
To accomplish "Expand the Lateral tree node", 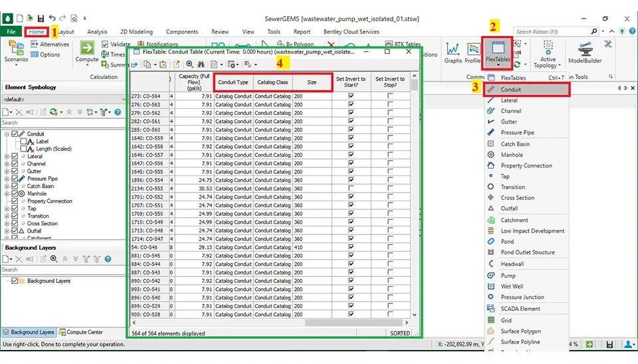I will click(7, 157).
